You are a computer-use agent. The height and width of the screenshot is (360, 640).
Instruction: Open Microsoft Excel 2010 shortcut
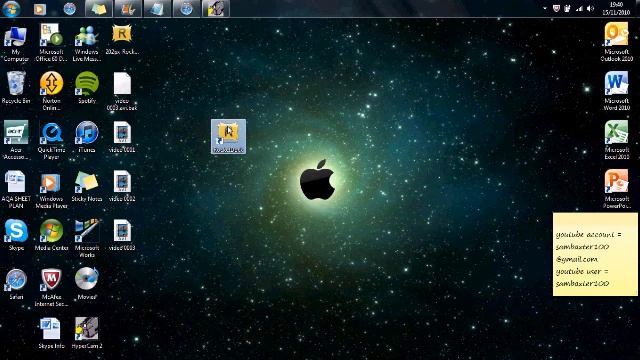coord(616,140)
